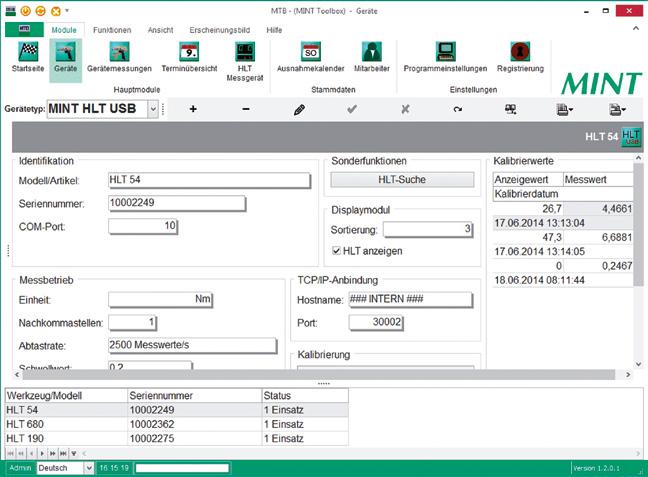The image size is (648, 477).
Task: Open the print dropdown in toolbar
Action: [565, 109]
